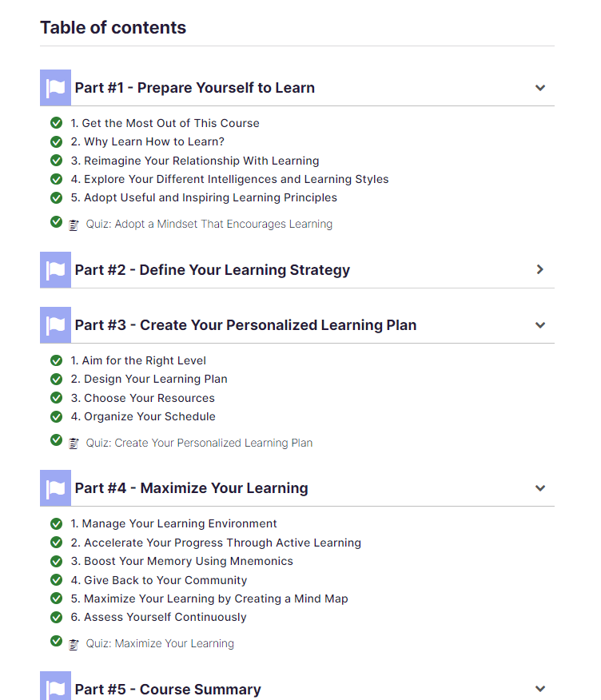Image resolution: width=601 pixels, height=700 pixels.
Task: Collapse Part #1 using its chevron
Action: click(540, 88)
